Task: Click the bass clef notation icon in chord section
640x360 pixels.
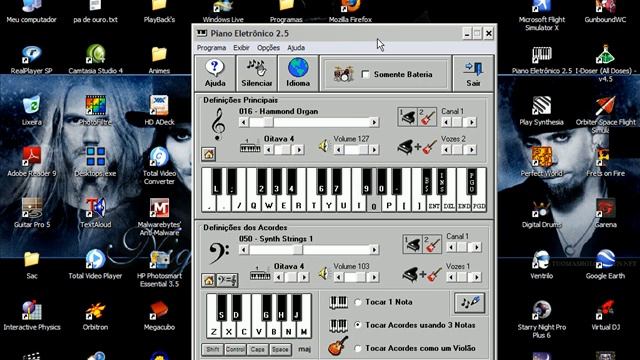Action: point(227,280)
